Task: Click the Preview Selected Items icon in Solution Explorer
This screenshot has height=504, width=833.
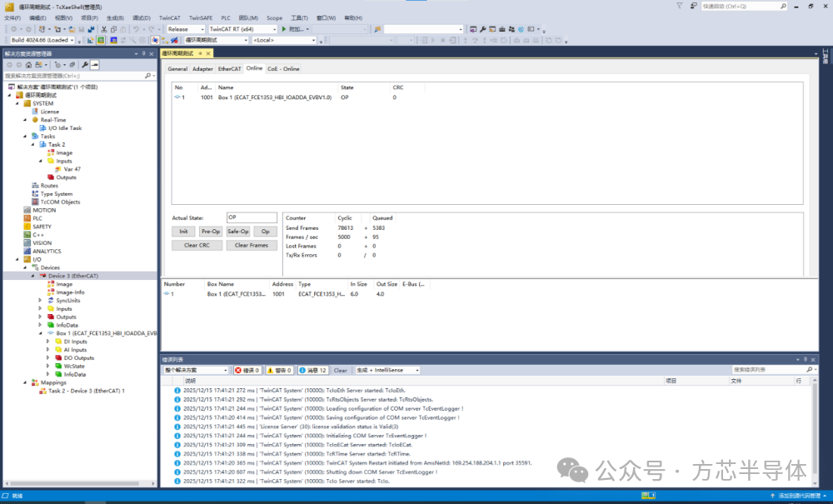Action: (x=95, y=65)
